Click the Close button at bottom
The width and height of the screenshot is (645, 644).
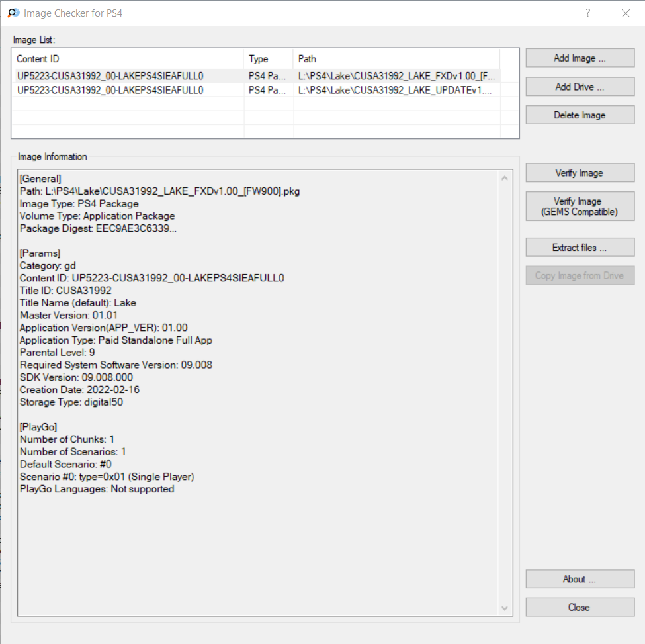point(580,607)
